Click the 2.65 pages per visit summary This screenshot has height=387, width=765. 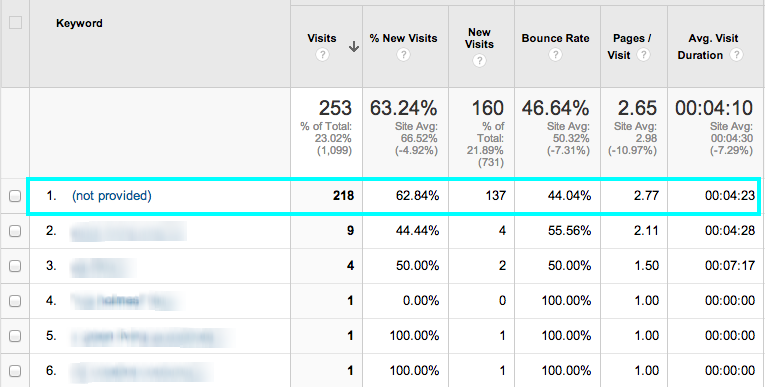(x=637, y=108)
